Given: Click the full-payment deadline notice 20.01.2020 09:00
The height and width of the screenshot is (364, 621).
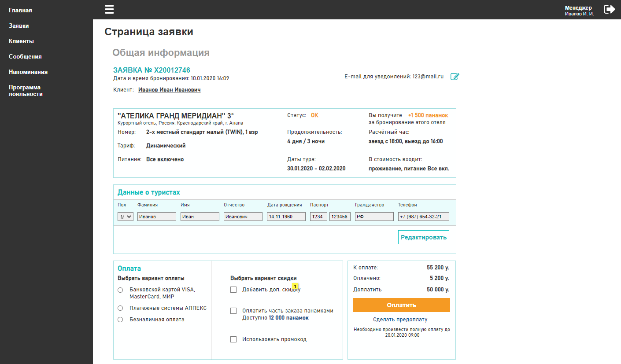Looking at the screenshot, I should click(x=402, y=332).
